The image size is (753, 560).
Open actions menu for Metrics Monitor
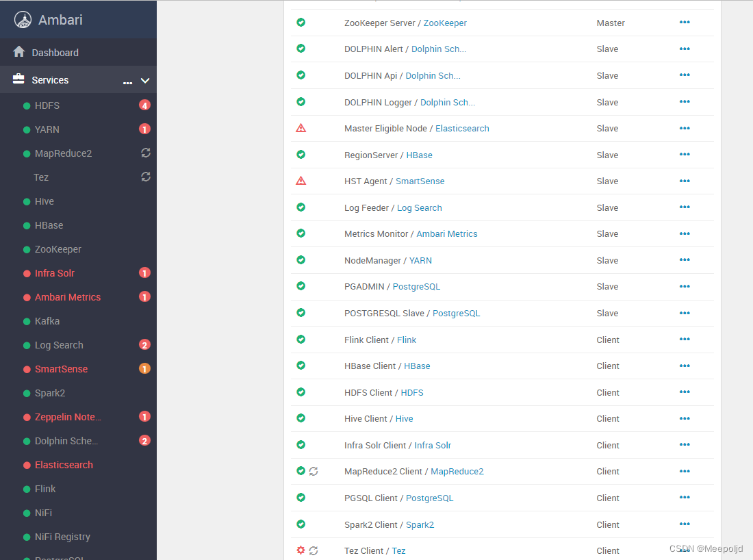(x=685, y=233)
